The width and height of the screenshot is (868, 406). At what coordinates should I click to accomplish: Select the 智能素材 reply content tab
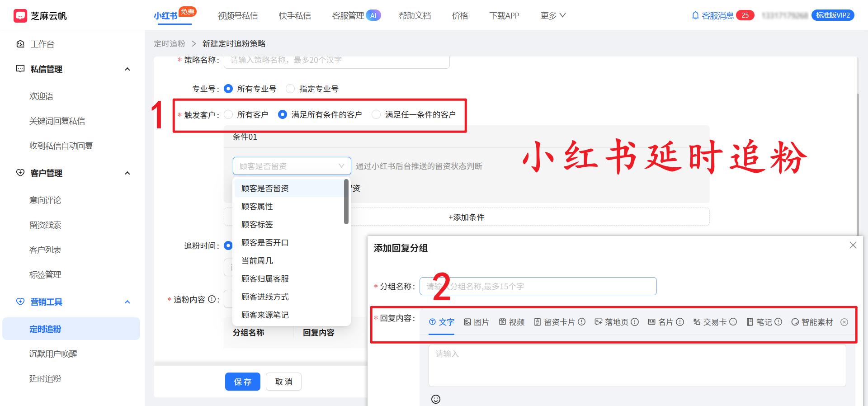point(812,322)
